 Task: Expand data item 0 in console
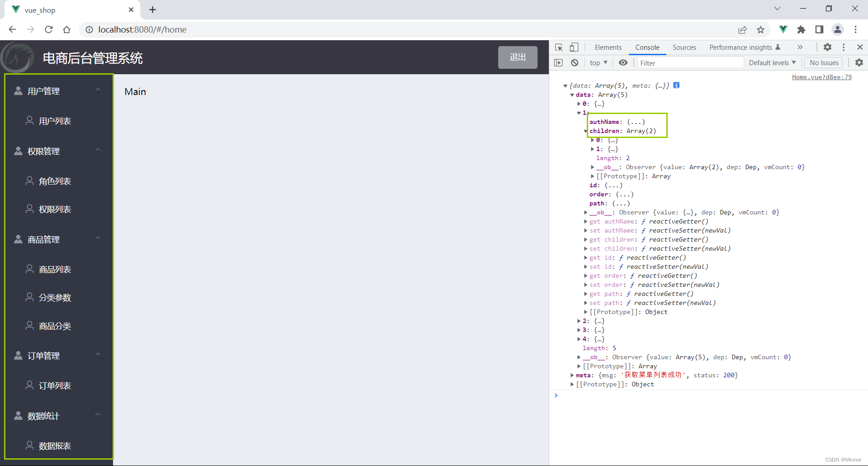pyautogui.click(x=579, y=104)
